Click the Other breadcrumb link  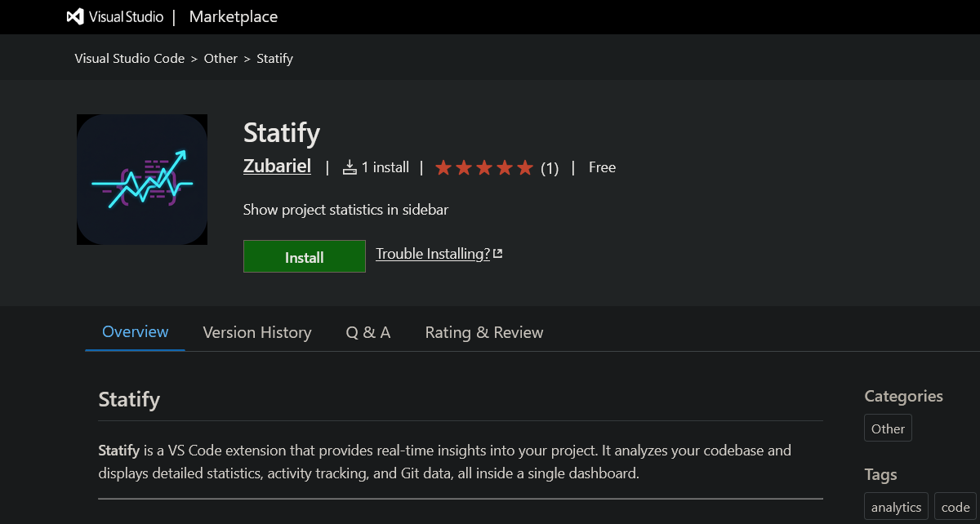220,58
